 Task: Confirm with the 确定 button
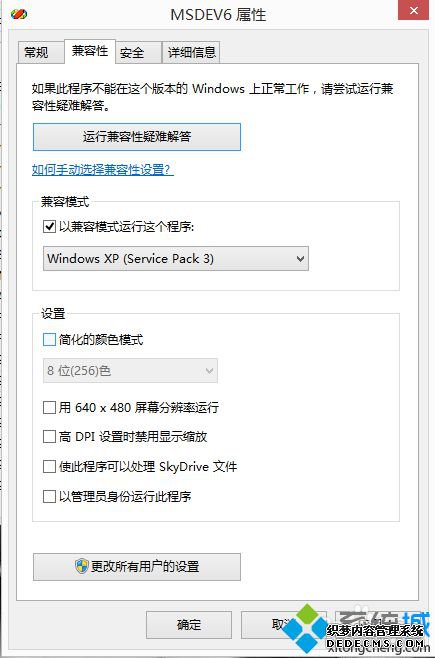click(x=189, y=625)
